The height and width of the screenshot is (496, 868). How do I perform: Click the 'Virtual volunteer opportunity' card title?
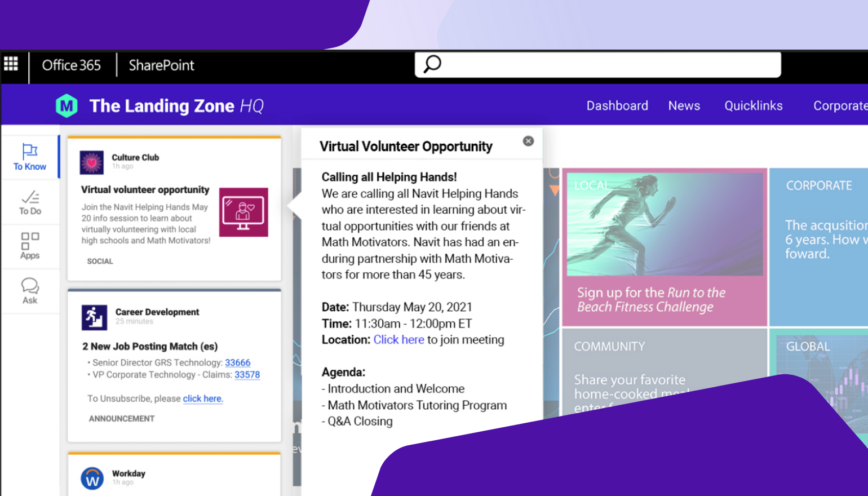pyautogui.click(x=145, y=189)
